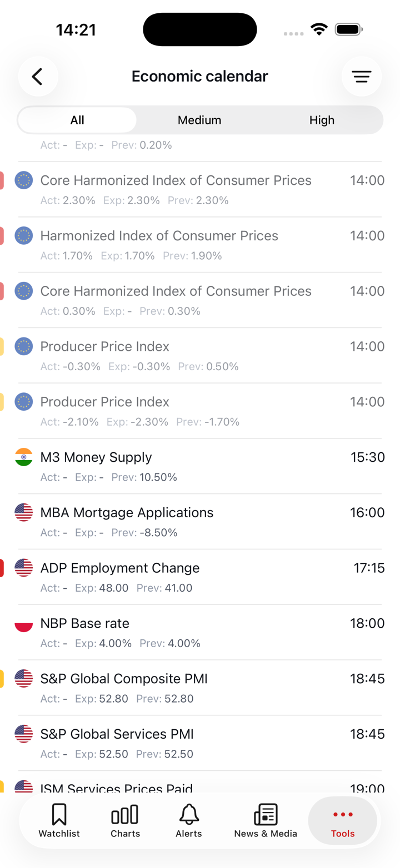
Task: Tap the 18:00 time of NBP Base rate
Action: 367,623
